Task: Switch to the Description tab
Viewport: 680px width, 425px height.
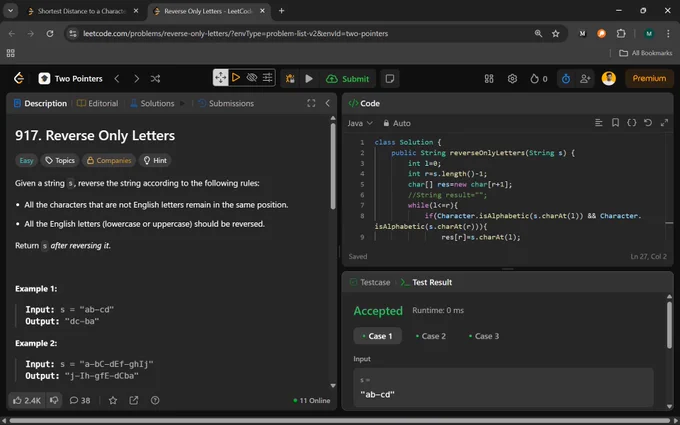Action: click(40, 103)
